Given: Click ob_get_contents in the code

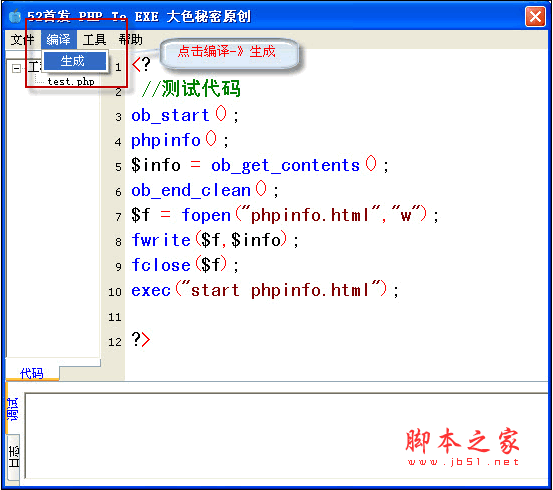Looking at the screenshot, I should pyautogui.click(x=285, y=166).
